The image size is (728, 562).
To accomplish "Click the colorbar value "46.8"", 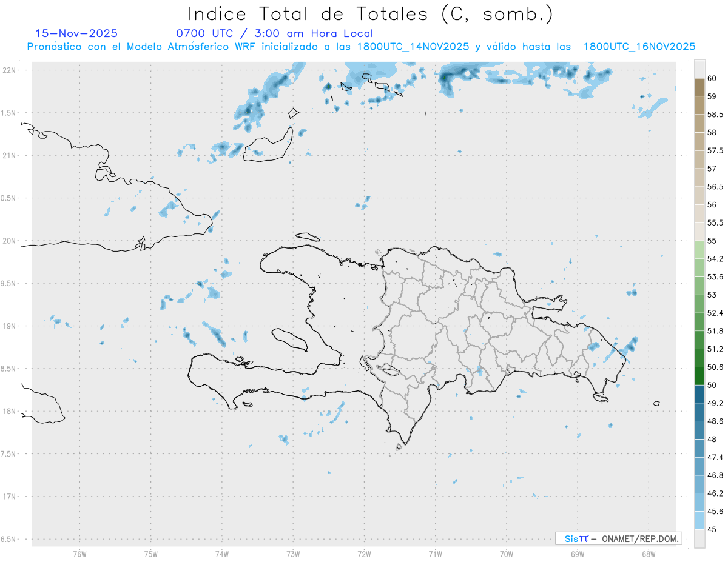I will pos(716,475).
